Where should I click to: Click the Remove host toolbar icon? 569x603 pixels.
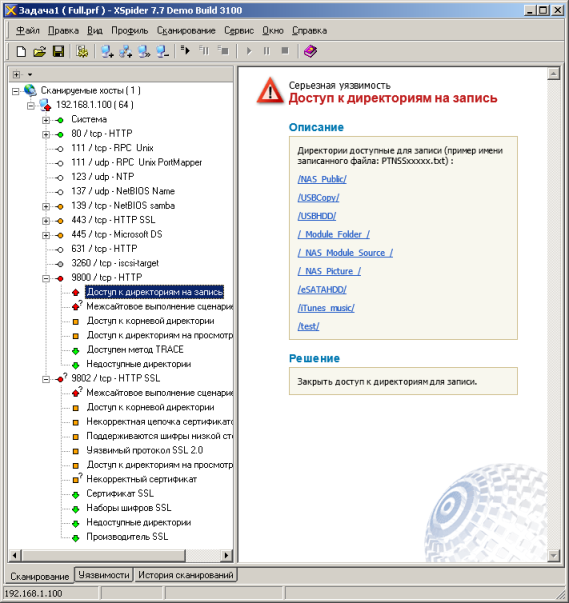click(162, 51)
